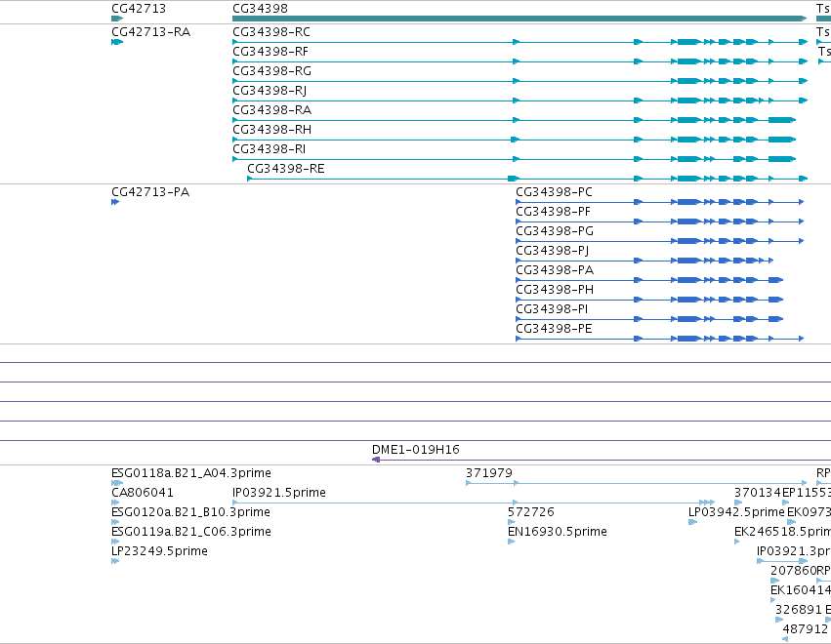Click the EN16930.5prime arrow glyph
Image resolution: width=831 pixels, height=644 pixels.
pyautogui.click(x=511, y=542)
